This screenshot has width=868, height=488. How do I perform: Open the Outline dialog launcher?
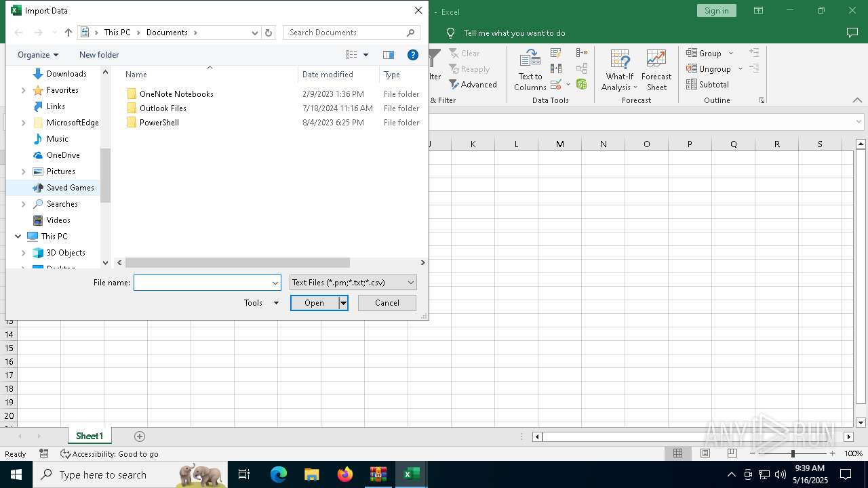[762, 100]
